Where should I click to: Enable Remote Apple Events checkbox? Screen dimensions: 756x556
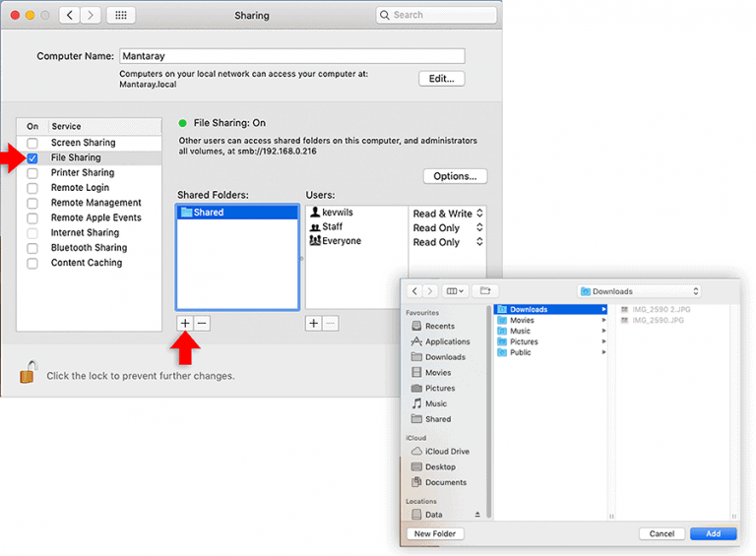(32, 217)
